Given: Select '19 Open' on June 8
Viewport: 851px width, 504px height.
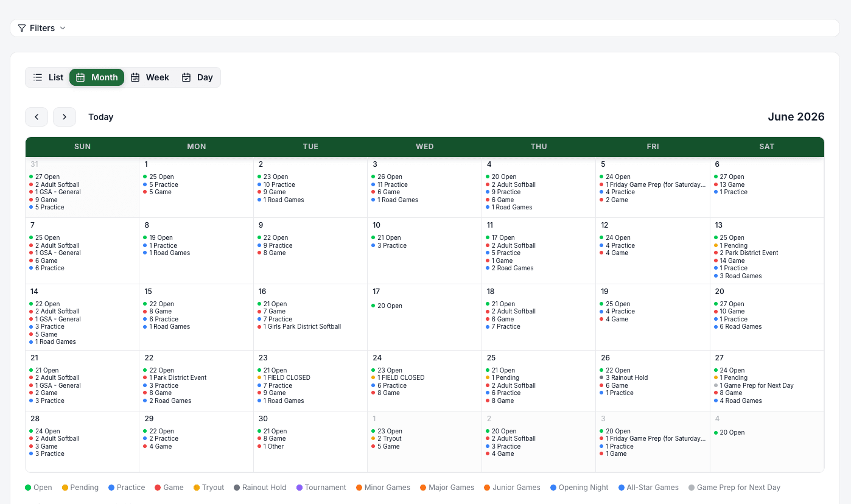Looking at the screenshot, I should point(158,238).
